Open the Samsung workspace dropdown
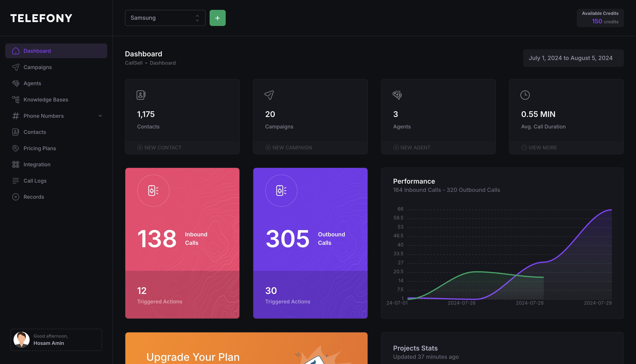Image resolution: width=636 pixels, height=364 pixels. [165, 18]
